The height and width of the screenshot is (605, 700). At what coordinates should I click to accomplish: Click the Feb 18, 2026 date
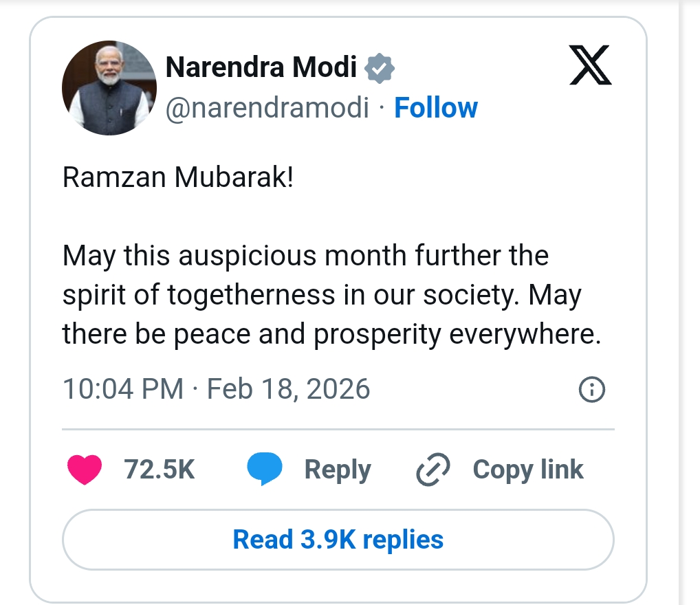[x=288, y=390]
